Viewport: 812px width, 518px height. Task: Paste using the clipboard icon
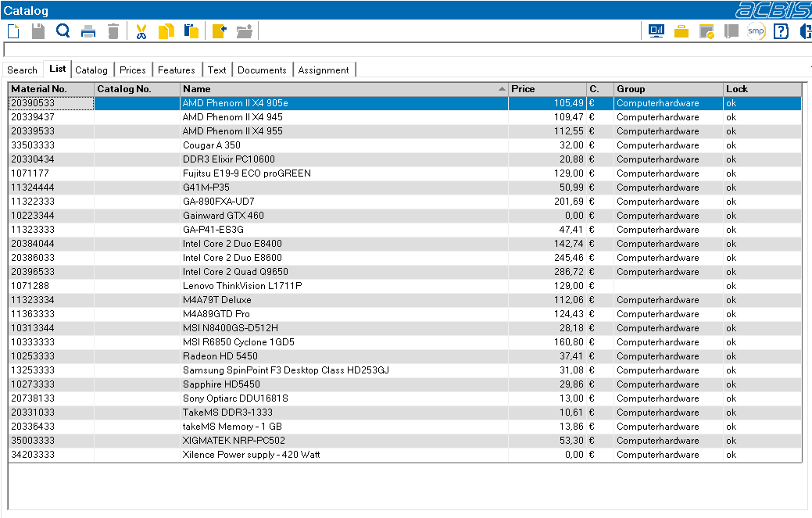pyautogui.click(x=191, y=31)
